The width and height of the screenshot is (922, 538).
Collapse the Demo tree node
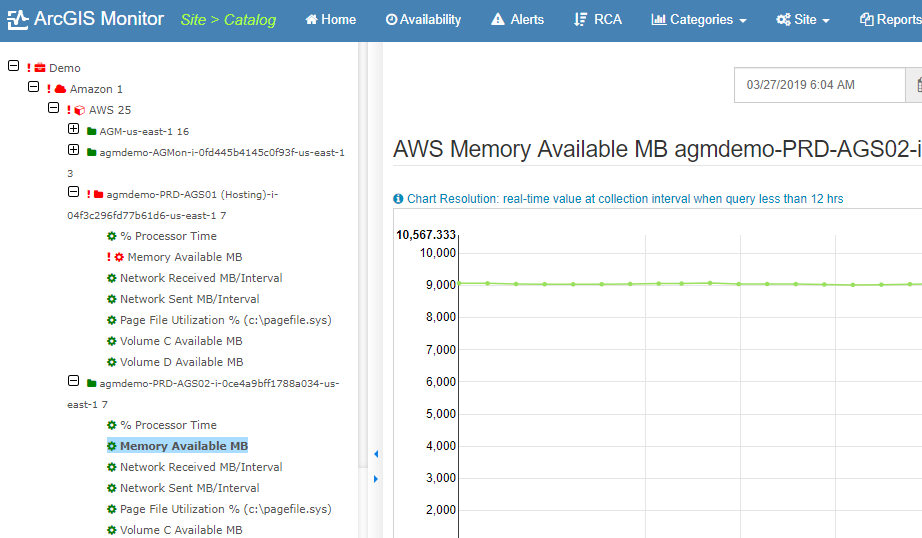(x=14, y=66)
